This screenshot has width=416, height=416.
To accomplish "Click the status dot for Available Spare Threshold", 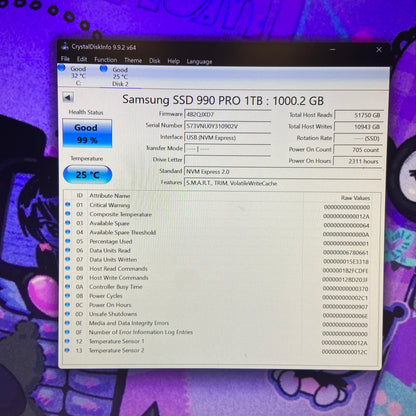I will pyautogui.click(x=68, y=232).
